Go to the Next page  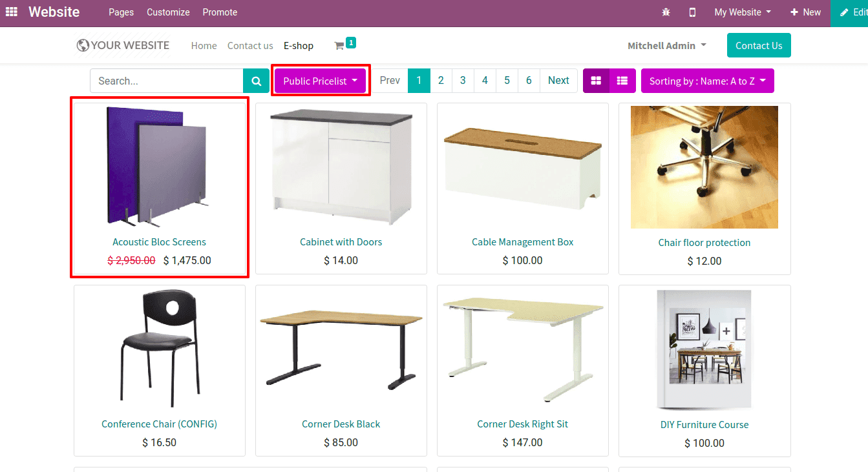pyautogui.click(x=558, y=80)
